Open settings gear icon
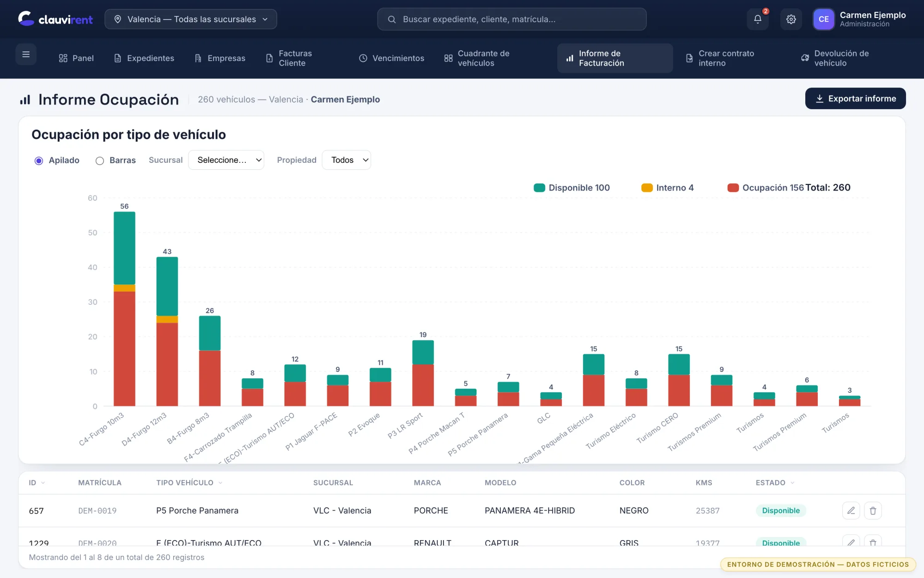924x578 pixels. point(791,19)
